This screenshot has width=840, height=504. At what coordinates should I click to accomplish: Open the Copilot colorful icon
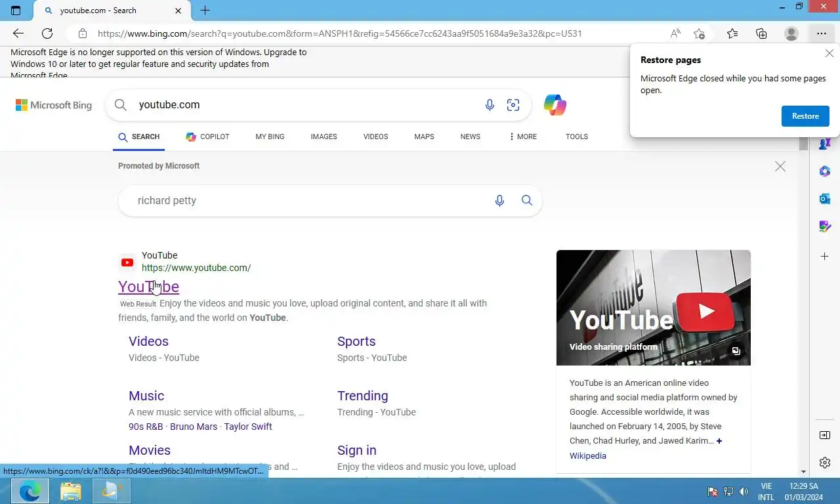[555, 105]
